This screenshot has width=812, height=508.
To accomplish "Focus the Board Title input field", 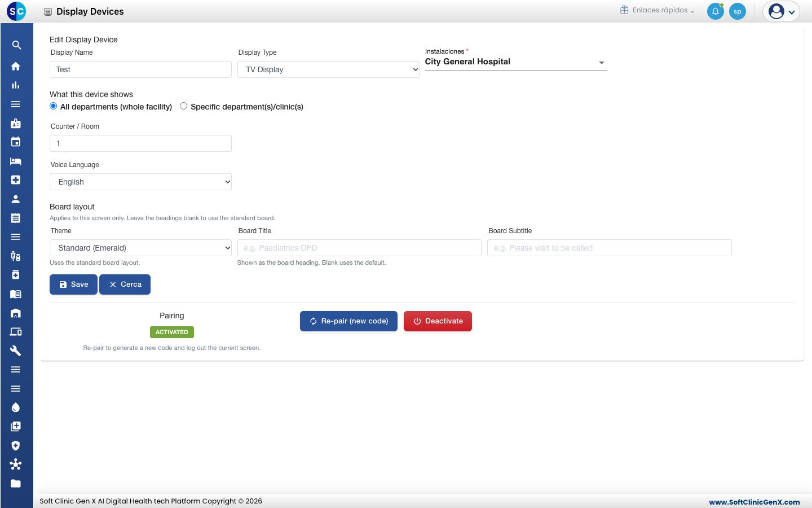I will (359, 248).
